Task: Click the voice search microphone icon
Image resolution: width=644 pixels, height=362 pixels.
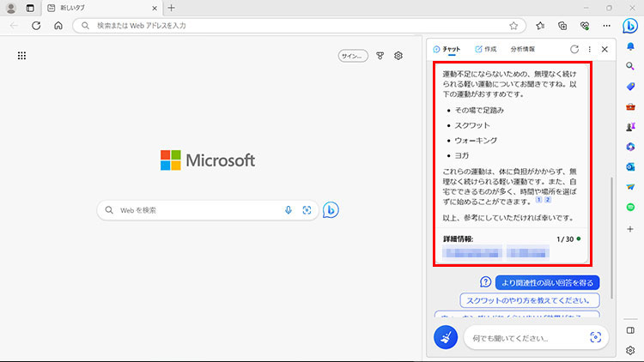Action: pyautogui.click(x=288, y=210)
